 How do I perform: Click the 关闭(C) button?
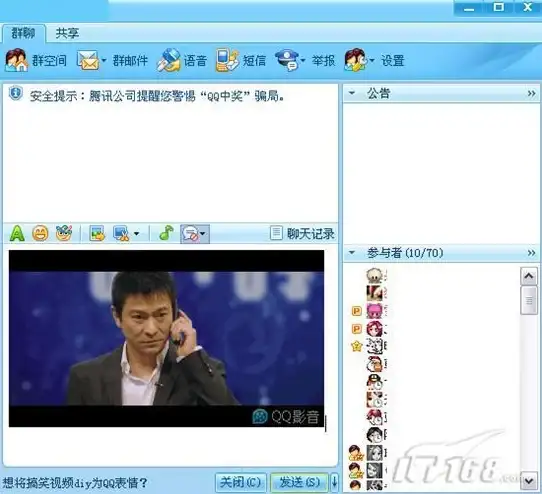click(241, 482)
